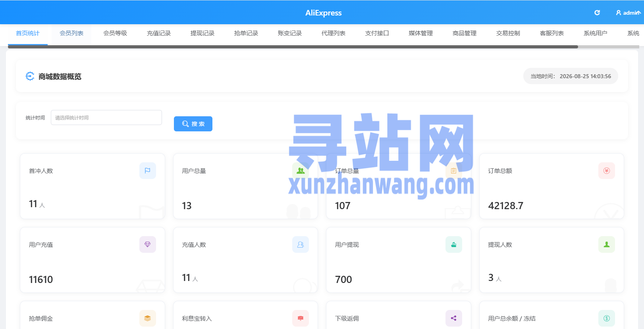Screen dimensions: 644x329
Task: Switch to the 代理列表 tab
Action: pyautogui.click(x=334, y=33)
